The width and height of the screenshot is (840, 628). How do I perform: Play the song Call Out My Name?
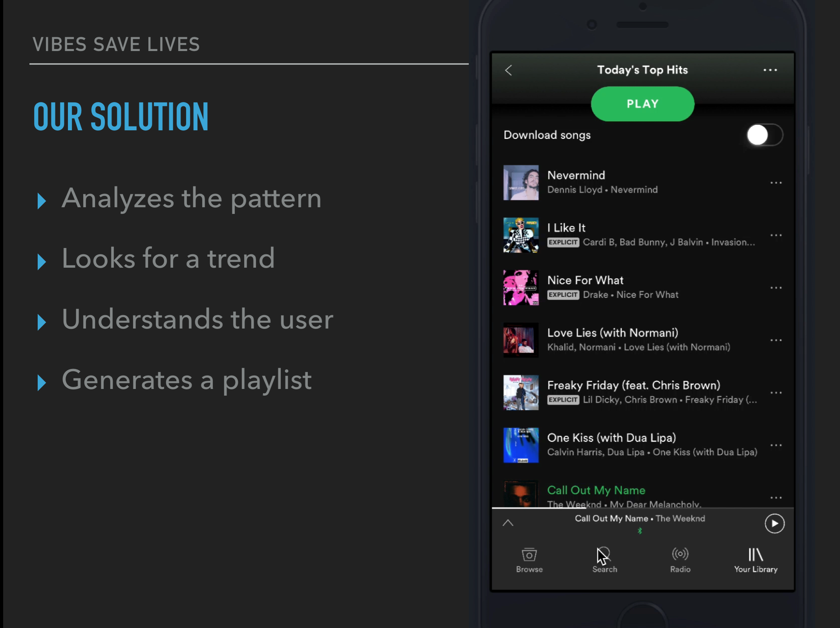(596, 491)
